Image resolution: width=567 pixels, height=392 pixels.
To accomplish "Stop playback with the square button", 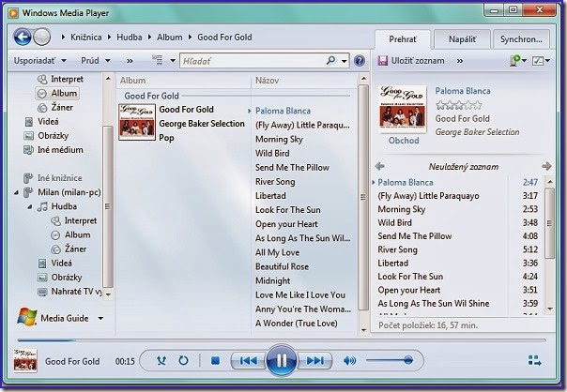I will 216,360.
